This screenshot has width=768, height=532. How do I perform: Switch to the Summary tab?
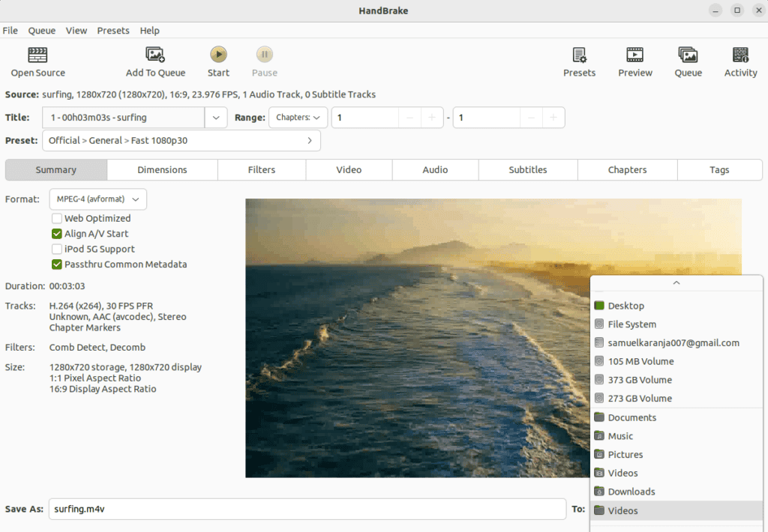pos(55,170)
